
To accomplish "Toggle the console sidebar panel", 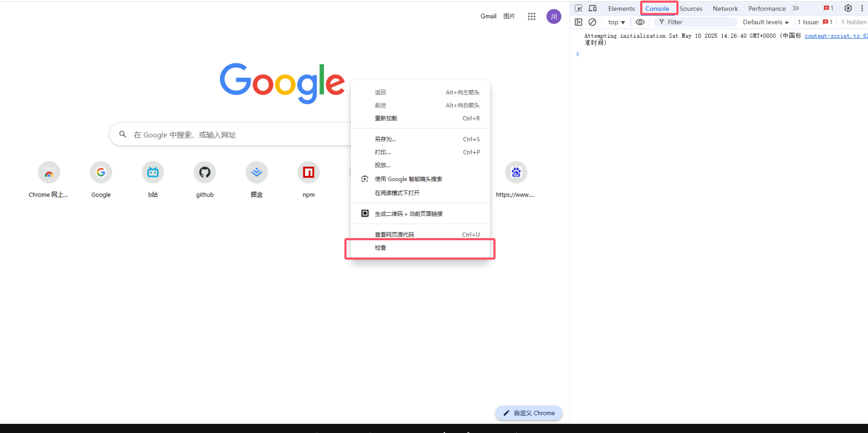I will click(579, 22).
